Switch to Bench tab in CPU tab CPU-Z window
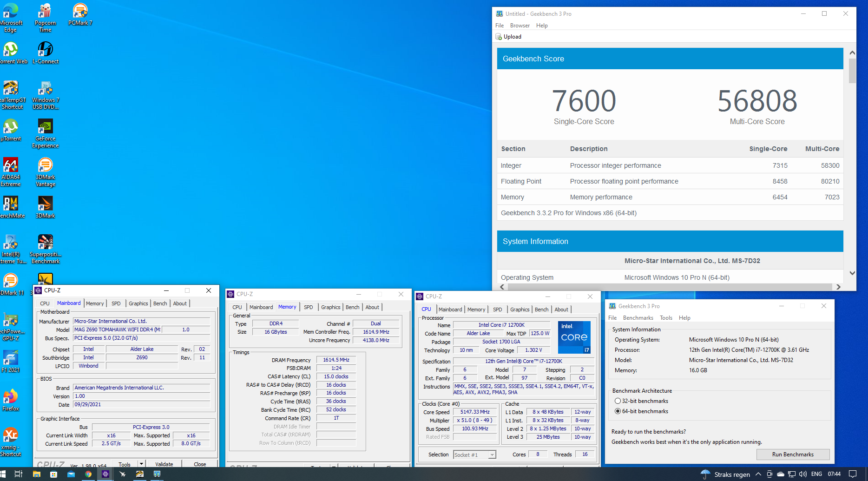The width and height of the screenshot is (868, 481). click(541, 310)
